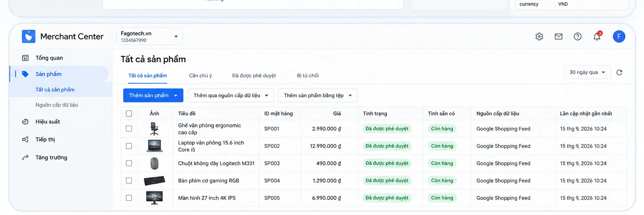The width and height of the screenshot is (644, 215).
Task: Click the Lần cập nhật gần nhất header
Action: point(586,113)
